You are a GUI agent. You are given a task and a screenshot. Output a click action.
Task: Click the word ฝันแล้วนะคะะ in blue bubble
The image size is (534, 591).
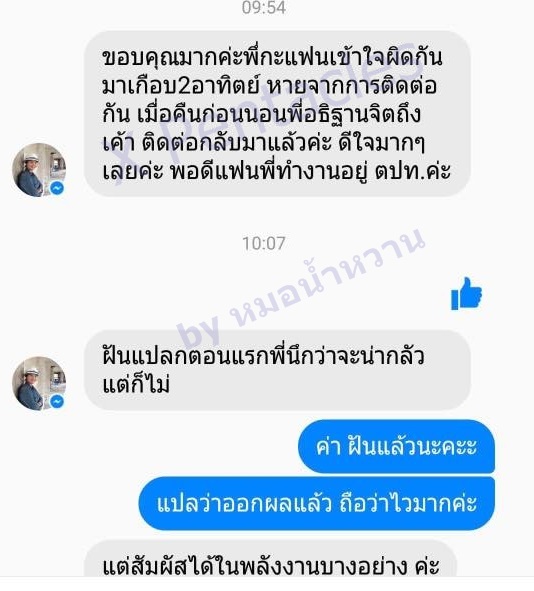tap(412, 446)
